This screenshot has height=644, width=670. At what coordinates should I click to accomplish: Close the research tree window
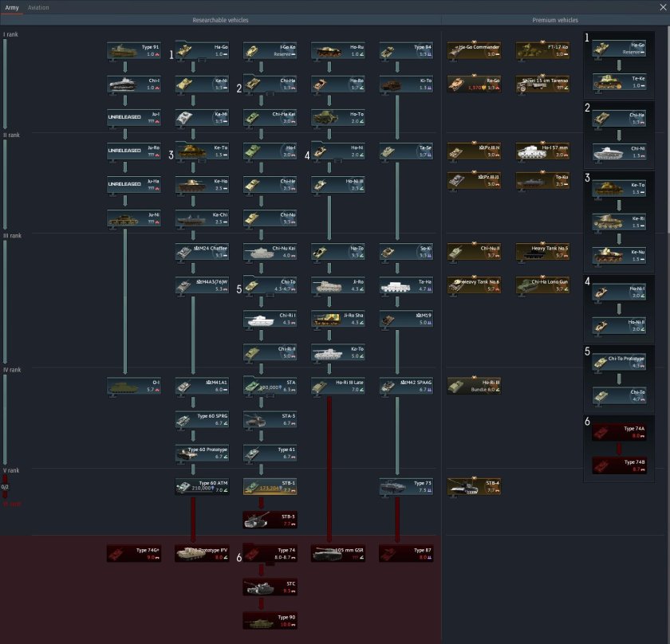coord(661,7)
